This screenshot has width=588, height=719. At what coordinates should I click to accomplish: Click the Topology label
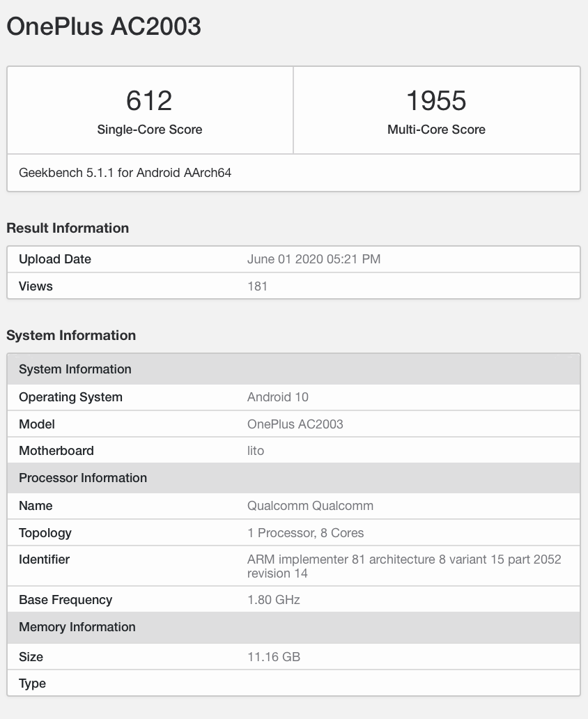(45, 533)
